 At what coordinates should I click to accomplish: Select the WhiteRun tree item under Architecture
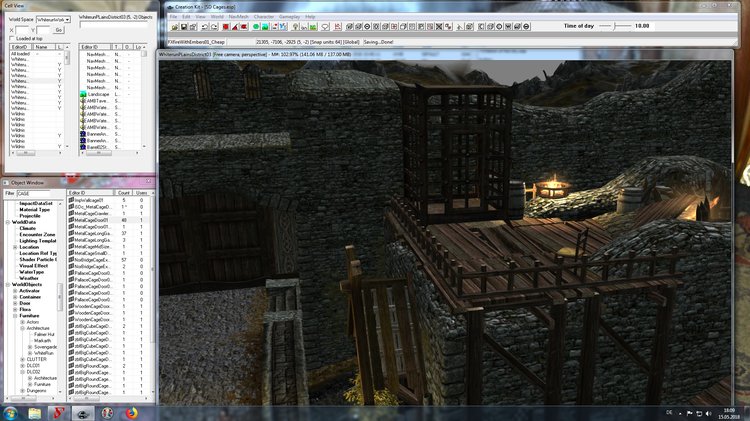tap(44, 353)
